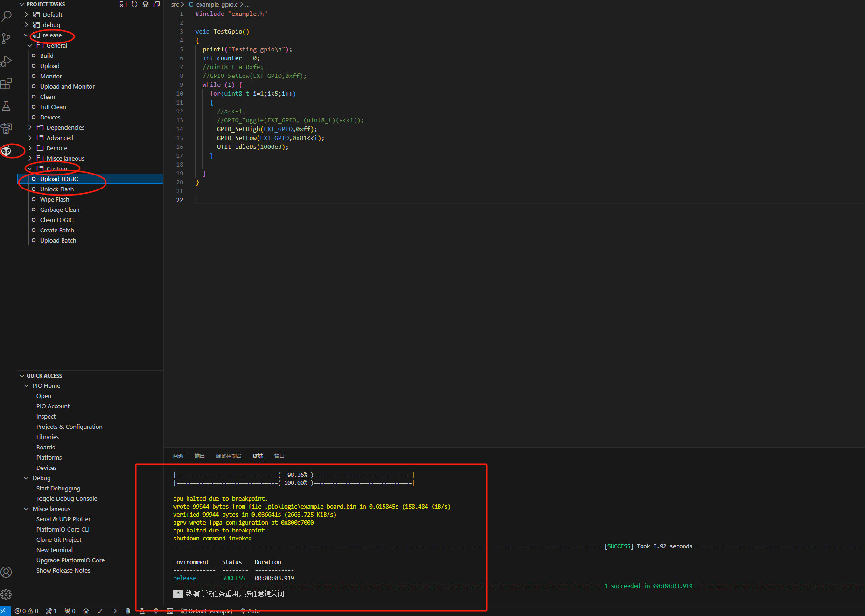The image size is (865, 616).
Task: Click the PlatformIO Upload arrow in status bar
Action: point(114,611)
